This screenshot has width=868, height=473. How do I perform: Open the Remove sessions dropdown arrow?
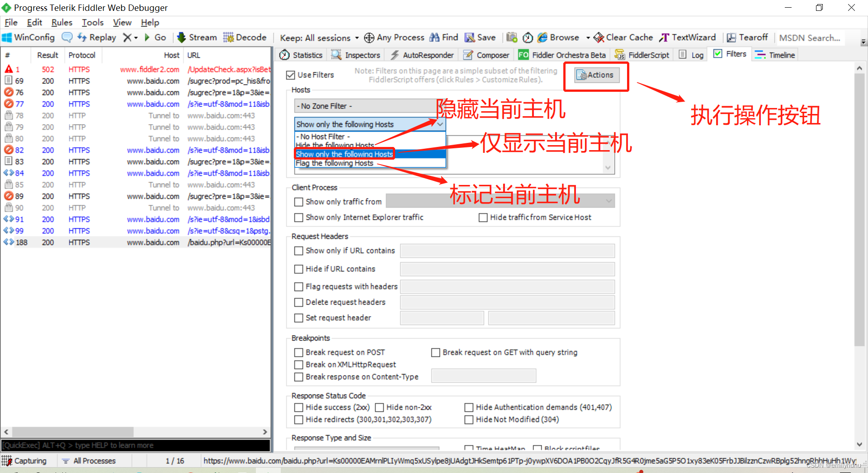tap(136, 38)
